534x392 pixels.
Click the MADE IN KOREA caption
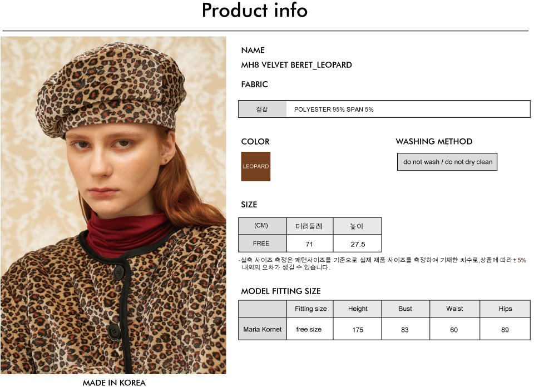[114, 383]
